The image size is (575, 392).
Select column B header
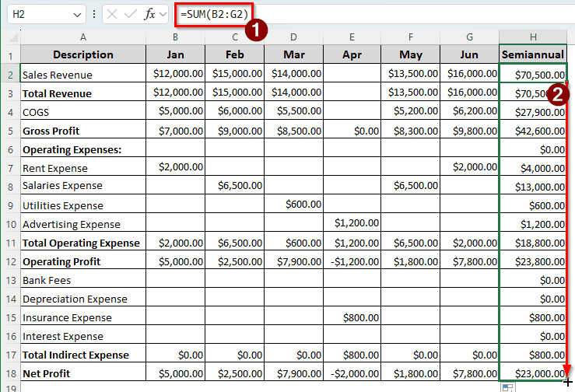click(175, 37)
